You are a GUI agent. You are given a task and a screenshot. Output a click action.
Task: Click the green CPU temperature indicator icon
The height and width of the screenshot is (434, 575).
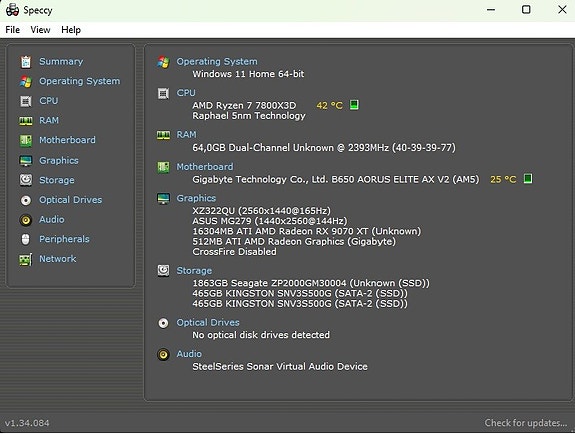pos(354,105)
